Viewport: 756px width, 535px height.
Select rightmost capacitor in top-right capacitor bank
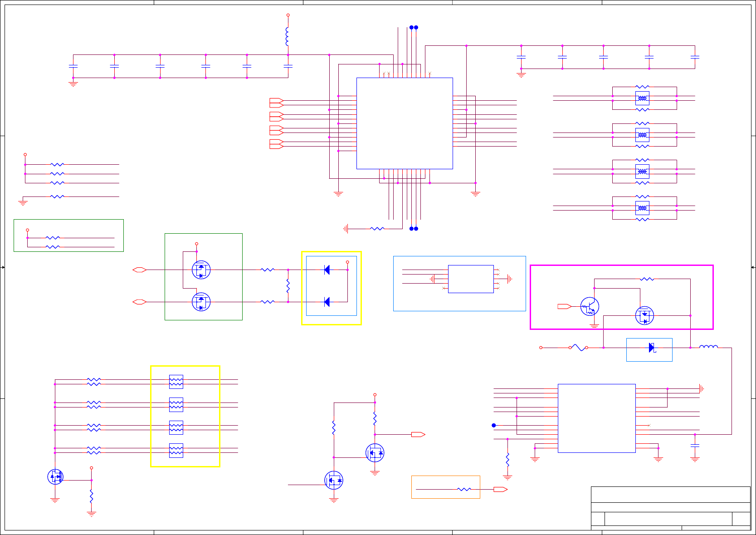click(x=695, y=57)
